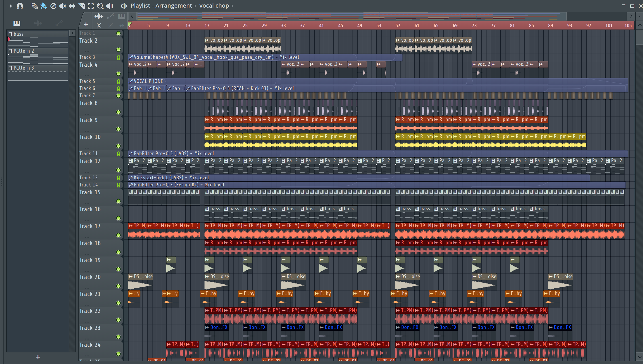Toggle the snap magnet icon
Screen dimensions: 643x364
(20, 6)
